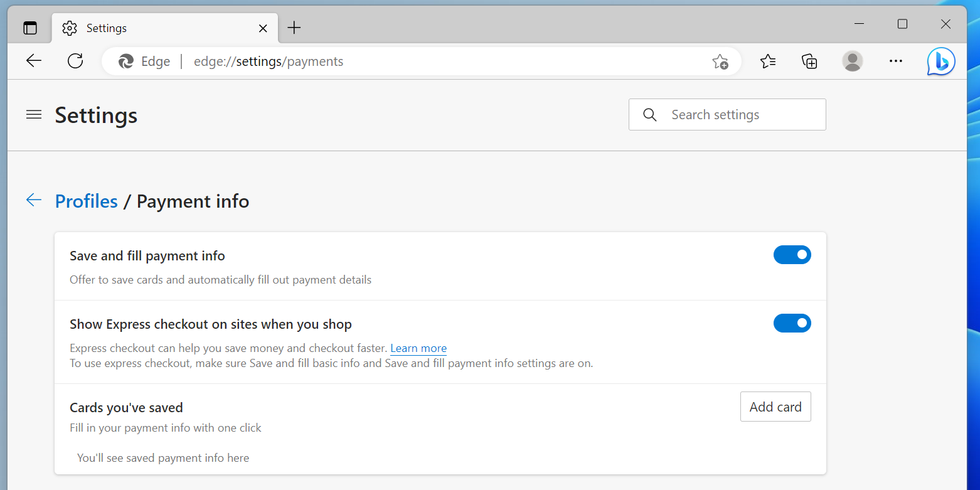Click the Edge logo in address bar
The image size is (980, 490).
(x=126, y=61)
